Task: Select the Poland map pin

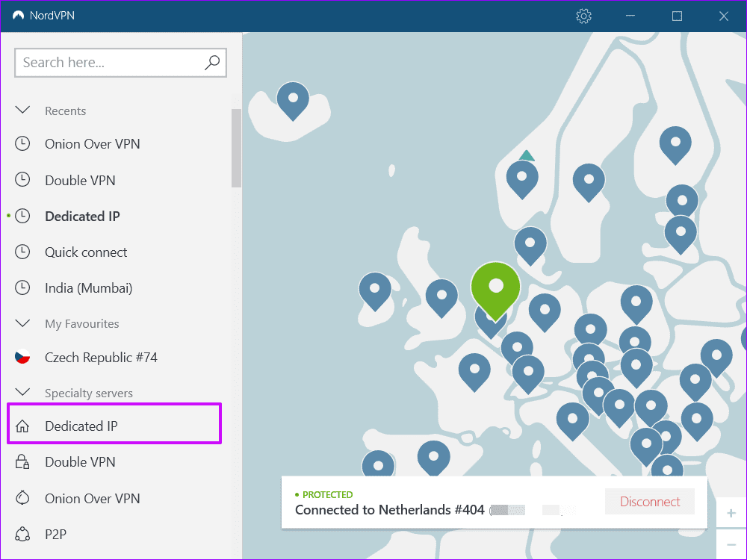Action: [636, 303]
